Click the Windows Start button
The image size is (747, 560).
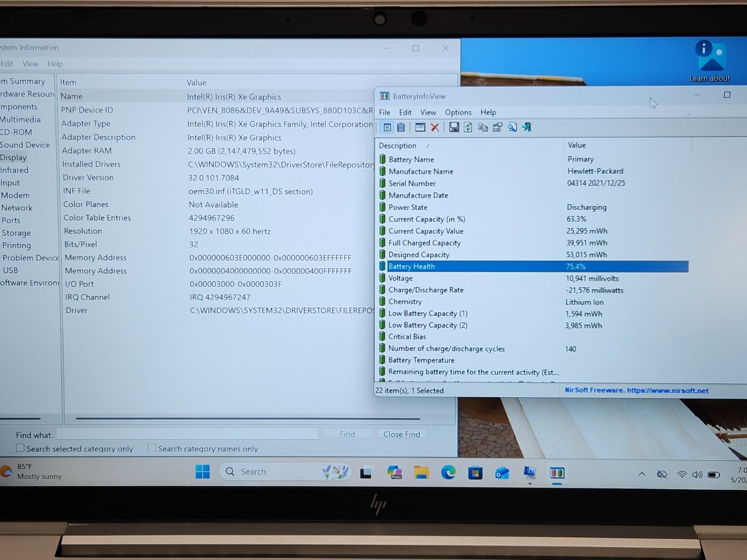[203, 472]
